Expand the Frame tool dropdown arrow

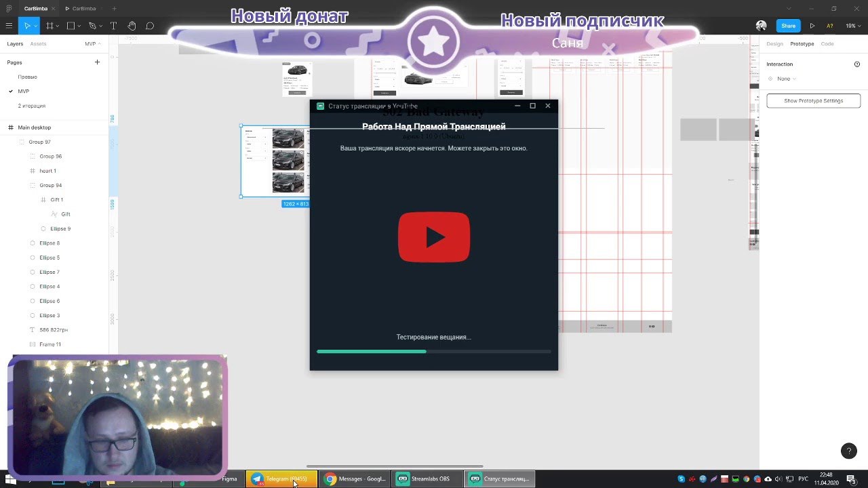pyautogui.click(x=58, y=26)
